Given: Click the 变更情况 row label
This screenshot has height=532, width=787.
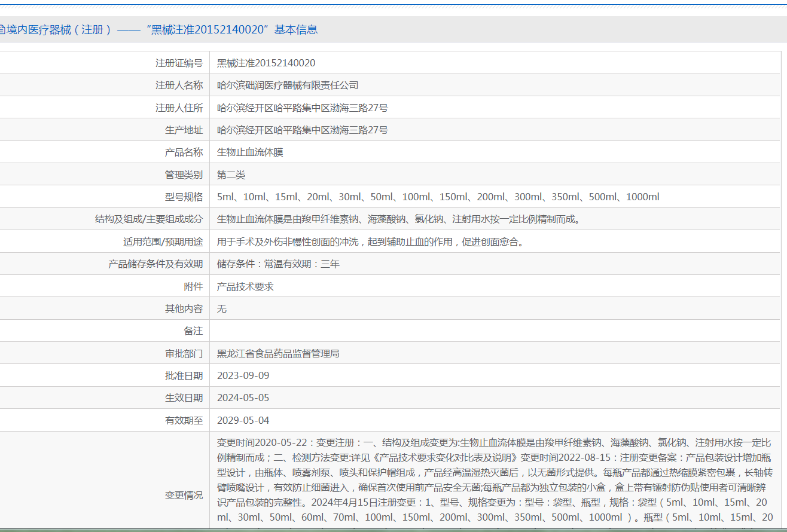Looking at the screenshot, I should (184, 496).
